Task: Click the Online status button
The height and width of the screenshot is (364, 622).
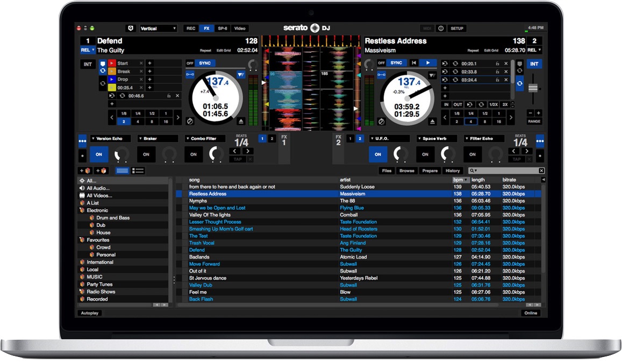Action: tap(531, 313)
